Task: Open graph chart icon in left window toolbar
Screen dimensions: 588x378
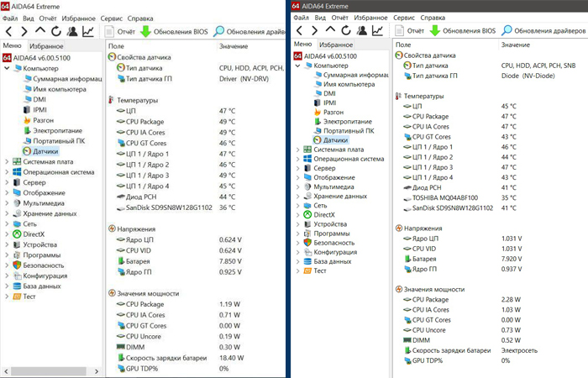Action: point(88,32)
